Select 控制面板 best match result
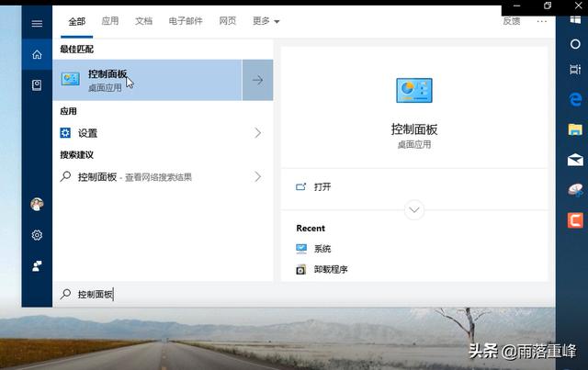Screen dimensions: 588x370 click(147, 80)
